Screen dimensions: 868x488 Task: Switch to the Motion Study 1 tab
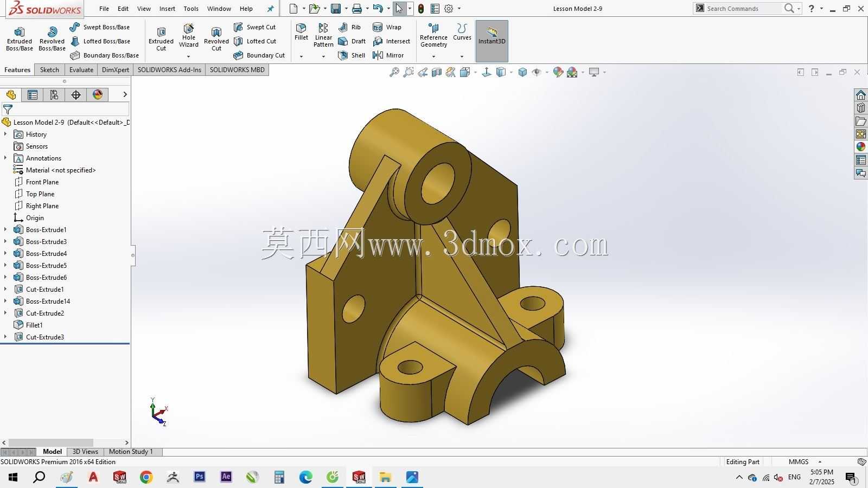(131, 452)
